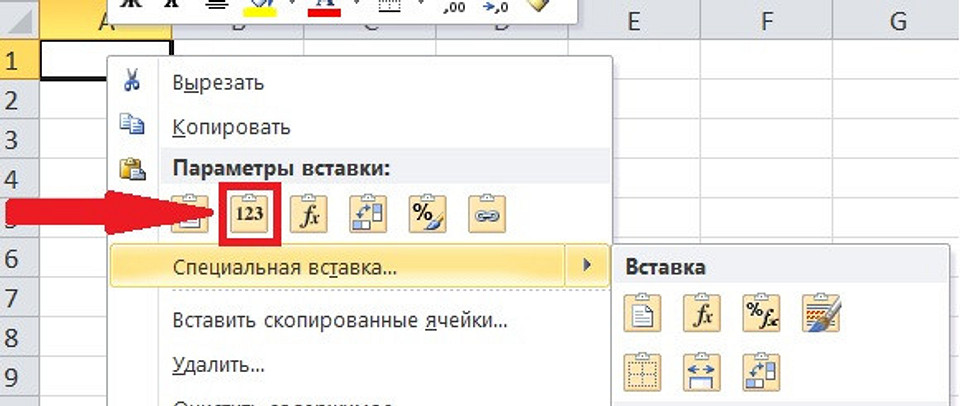
Task: Select column E header
Action: tap(634, 21)
